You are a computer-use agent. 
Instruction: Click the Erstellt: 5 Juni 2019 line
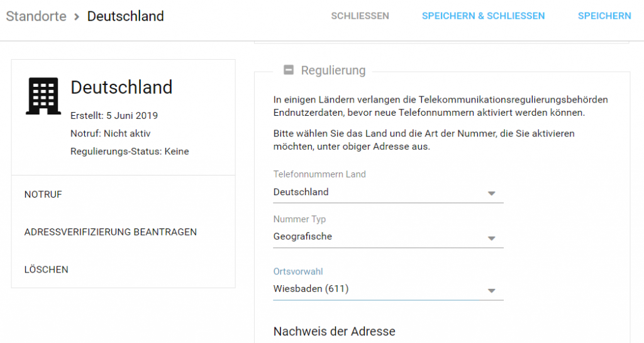114,116
